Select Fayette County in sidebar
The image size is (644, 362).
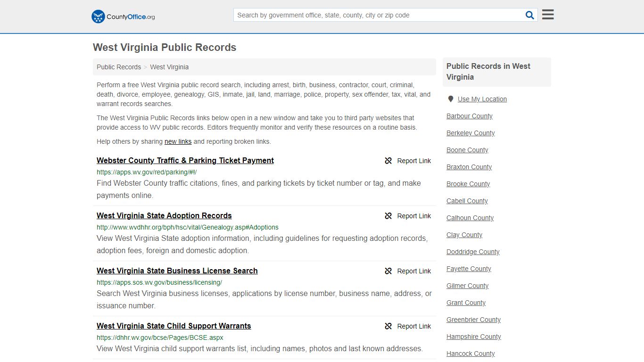tap(469, 269)
